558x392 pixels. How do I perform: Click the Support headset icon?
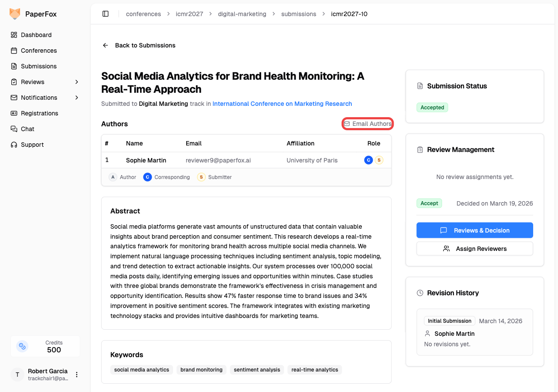pos(14,145)
